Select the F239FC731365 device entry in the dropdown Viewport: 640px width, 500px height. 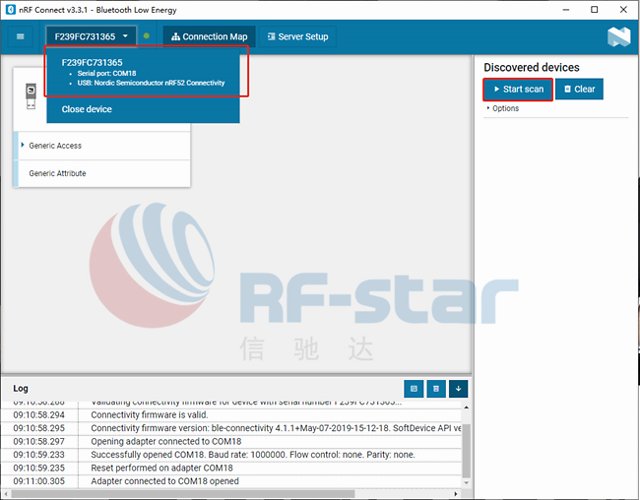point(143,72)
